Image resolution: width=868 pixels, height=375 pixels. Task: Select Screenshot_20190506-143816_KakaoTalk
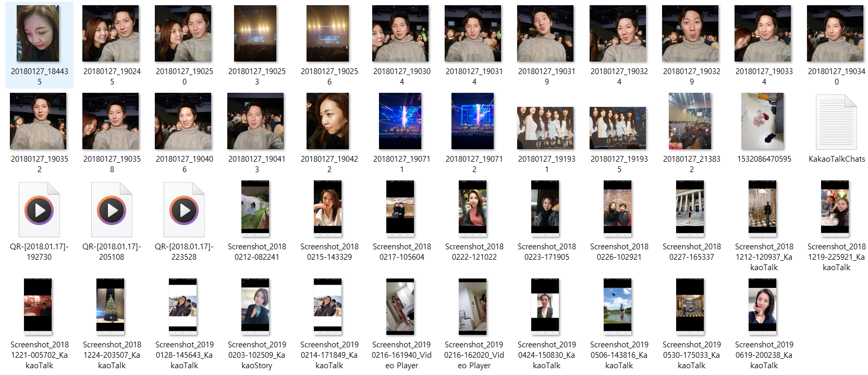618,307
